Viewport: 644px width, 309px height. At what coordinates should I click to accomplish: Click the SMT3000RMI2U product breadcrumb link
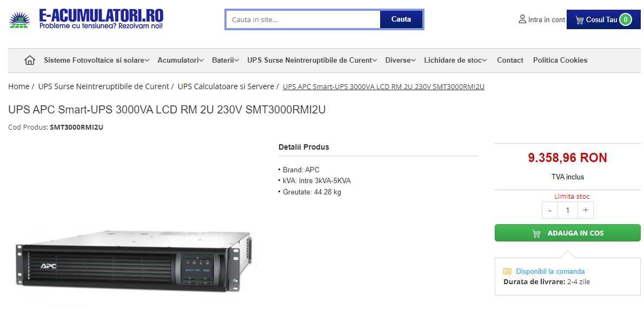[383, 86]
